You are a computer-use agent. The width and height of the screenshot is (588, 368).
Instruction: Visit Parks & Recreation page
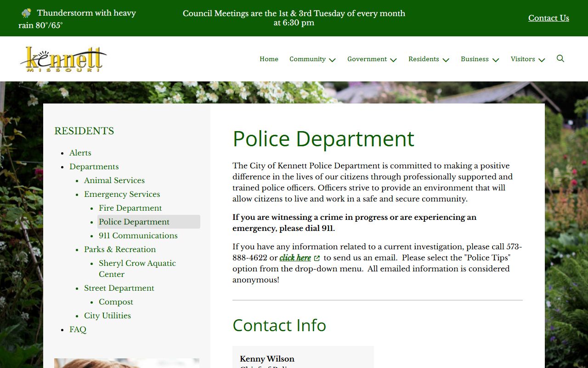click(120, 249)
